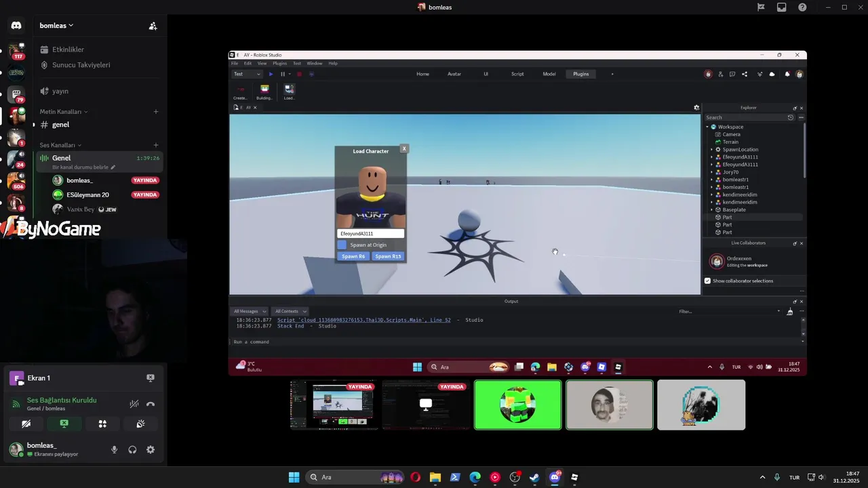This screenshot has width=868, height=488.
Task: Switch to the Home tab in streamed Studio
Action: (422, 74)
